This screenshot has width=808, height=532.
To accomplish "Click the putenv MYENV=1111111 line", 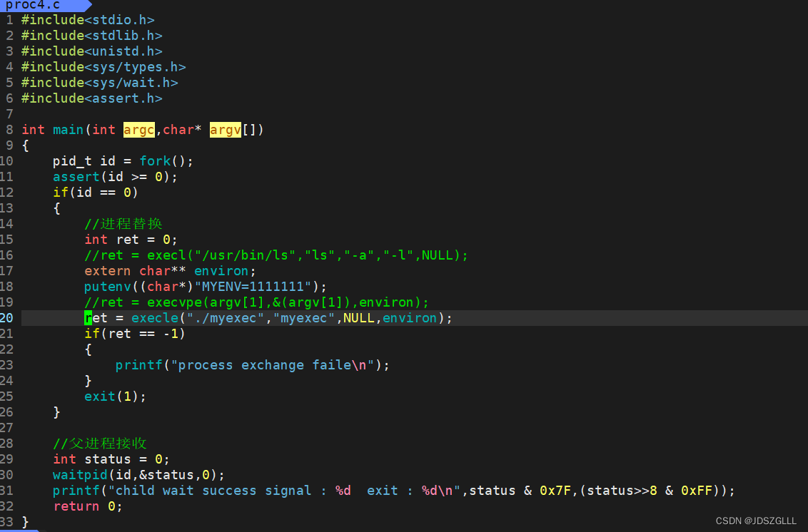I will (206, 287).
